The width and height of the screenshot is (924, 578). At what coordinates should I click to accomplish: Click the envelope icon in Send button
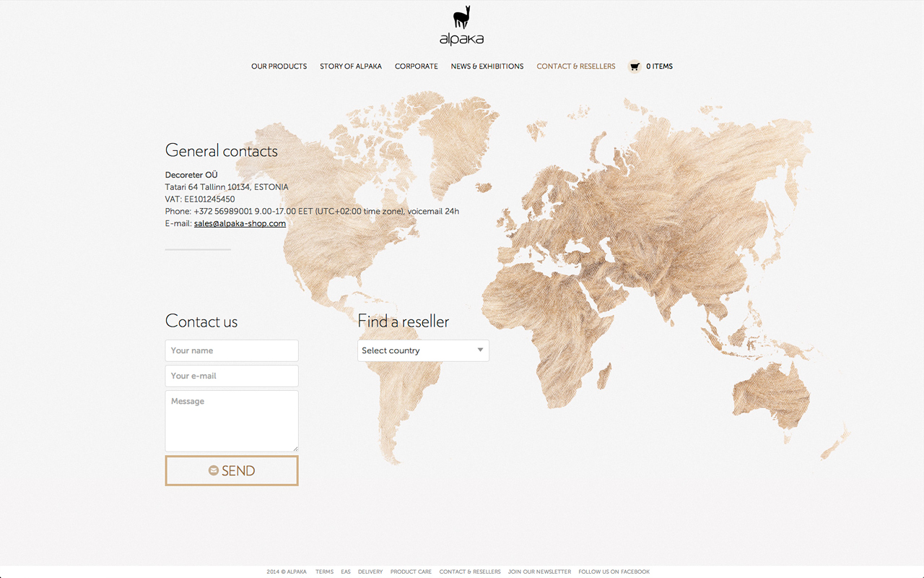pyautogui.click(x=214, y=470)
